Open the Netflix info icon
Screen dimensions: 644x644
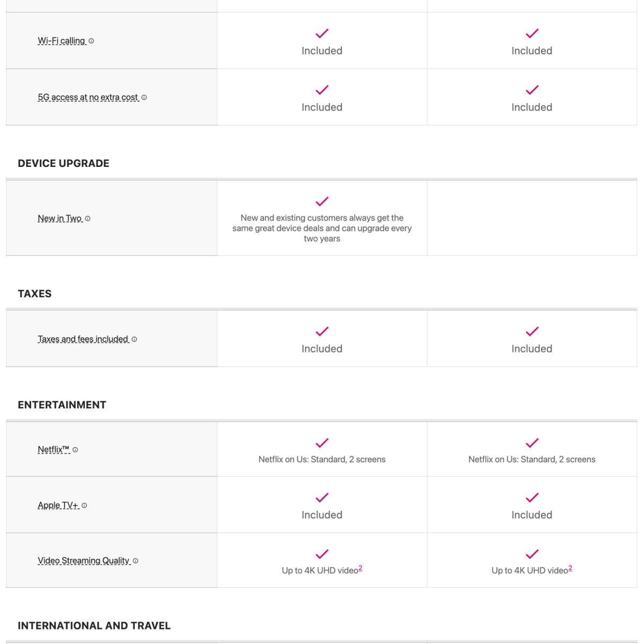tap(75, 450)
